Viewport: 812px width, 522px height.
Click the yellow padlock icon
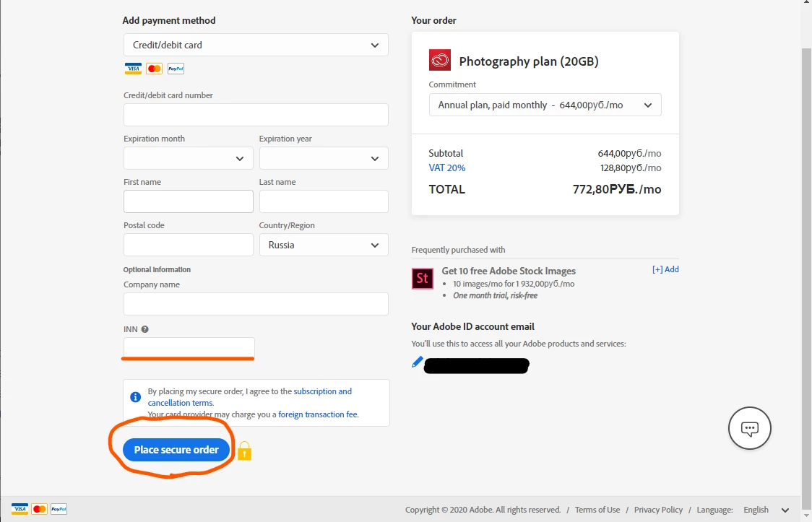click(x=244, y=451)
